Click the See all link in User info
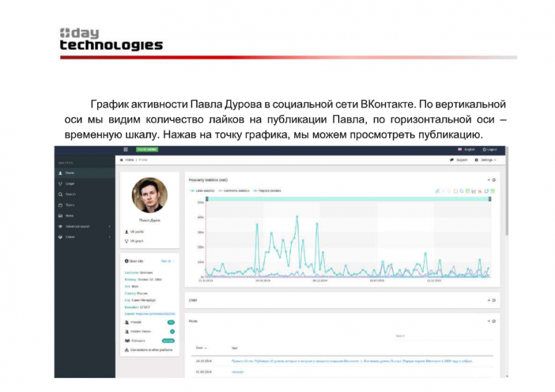The image size is (555, 392). pyautogui.click(x=167, y=261)
